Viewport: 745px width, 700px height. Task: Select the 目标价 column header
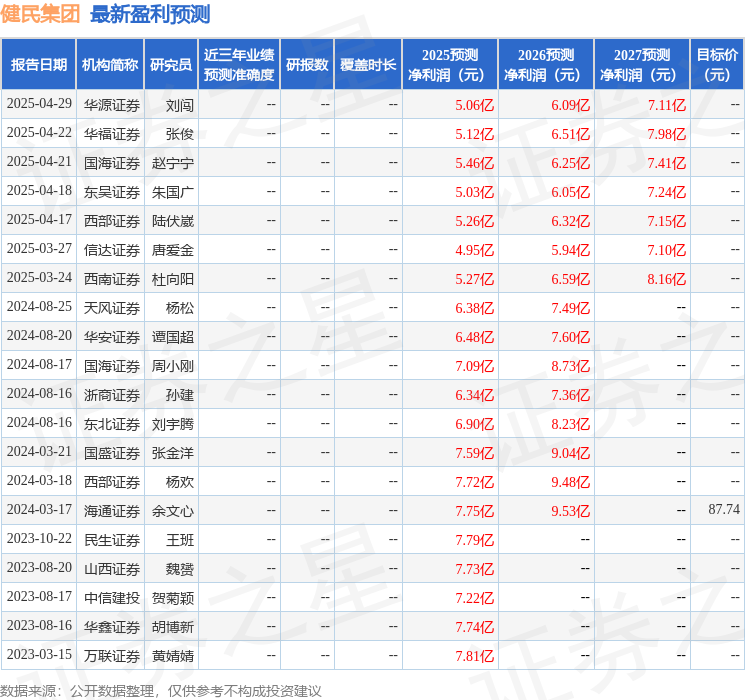point(717,65)
